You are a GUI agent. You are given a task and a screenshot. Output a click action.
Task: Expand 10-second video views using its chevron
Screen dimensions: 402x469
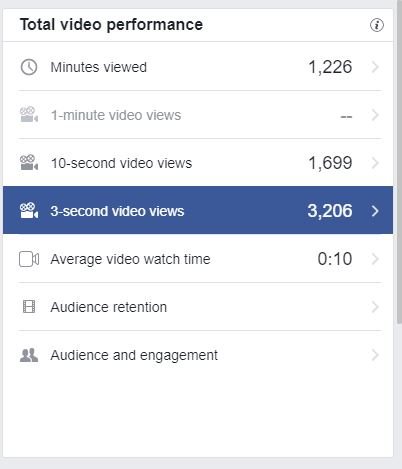click(x=375, y=163)
